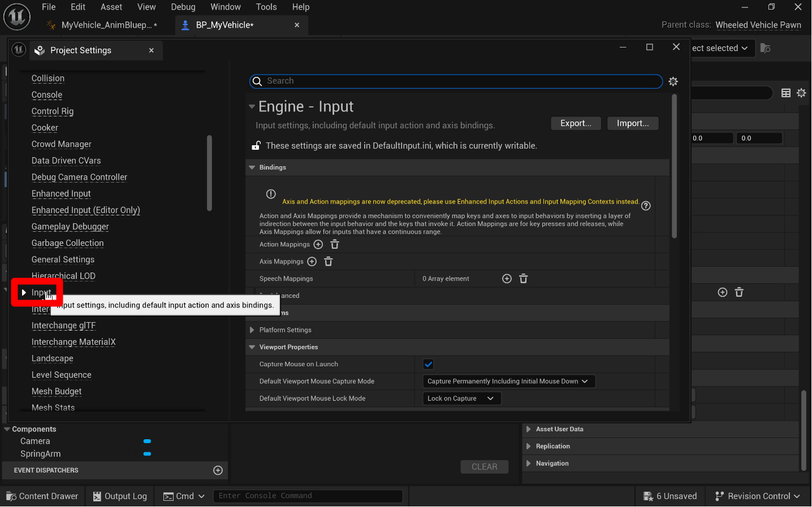The height and width of the screenshot is (507, 812).
Task: Open Collision settings category
Action: 48,79
